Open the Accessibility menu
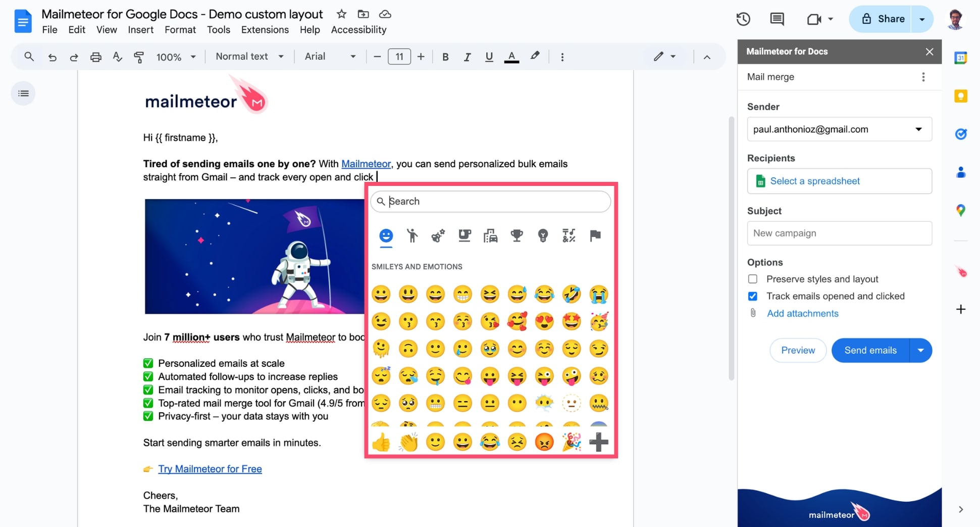Image resolution: width=980 pixels, height=527 pixels. [358, 30]
